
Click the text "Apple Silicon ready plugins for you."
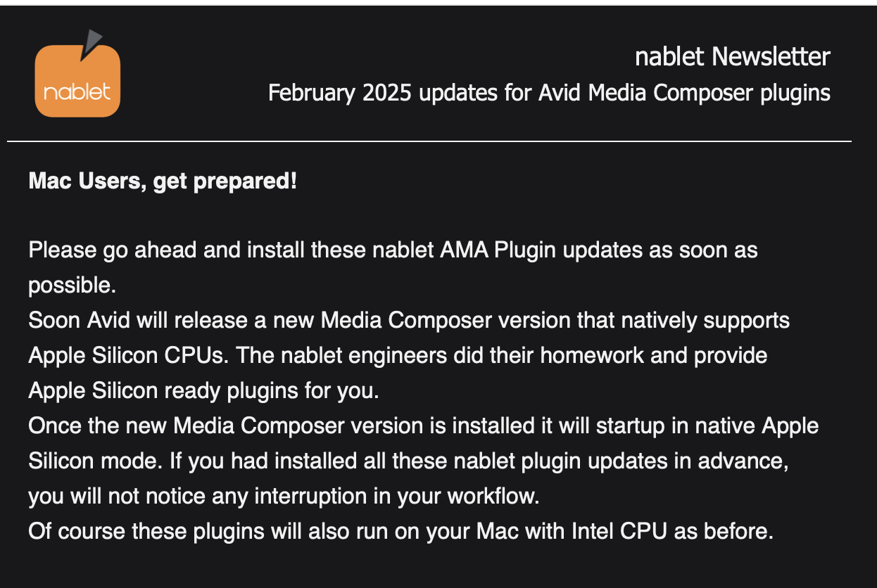pyautogui.click(x=204, y=390)
